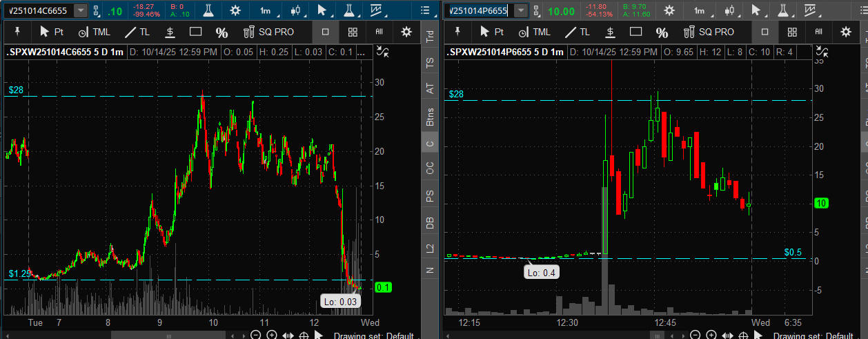Click SQ PRO button on right drawing toolbar
868x339 pixels.
tap(708, 32)
